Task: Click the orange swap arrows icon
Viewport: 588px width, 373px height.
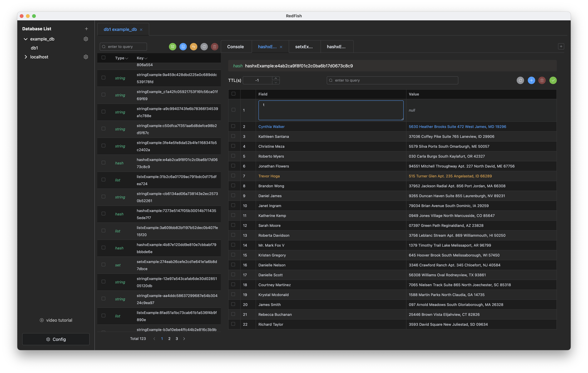Action: 193,47
